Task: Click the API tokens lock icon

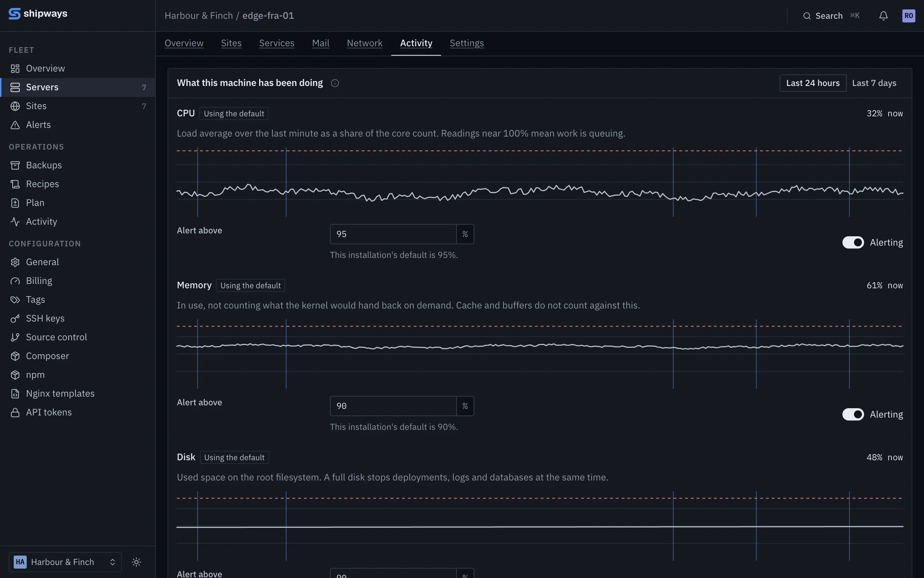Action: [15, 412]
